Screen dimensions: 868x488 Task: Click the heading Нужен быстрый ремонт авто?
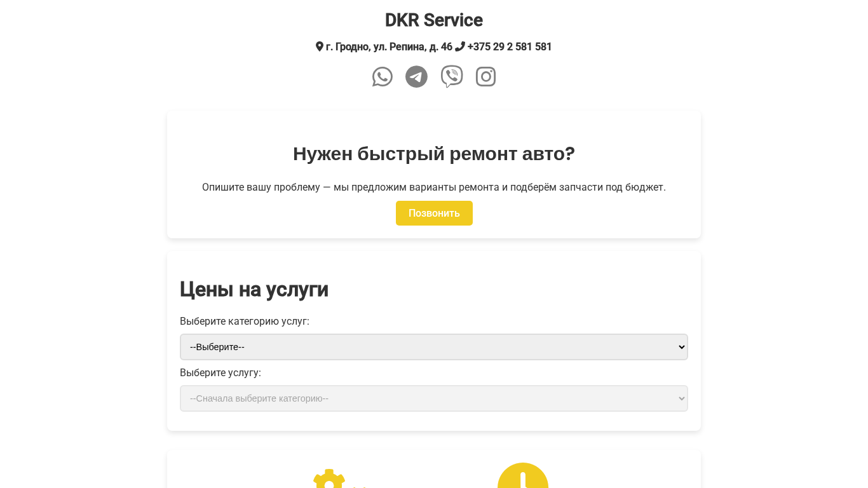[x=434, y=154]
